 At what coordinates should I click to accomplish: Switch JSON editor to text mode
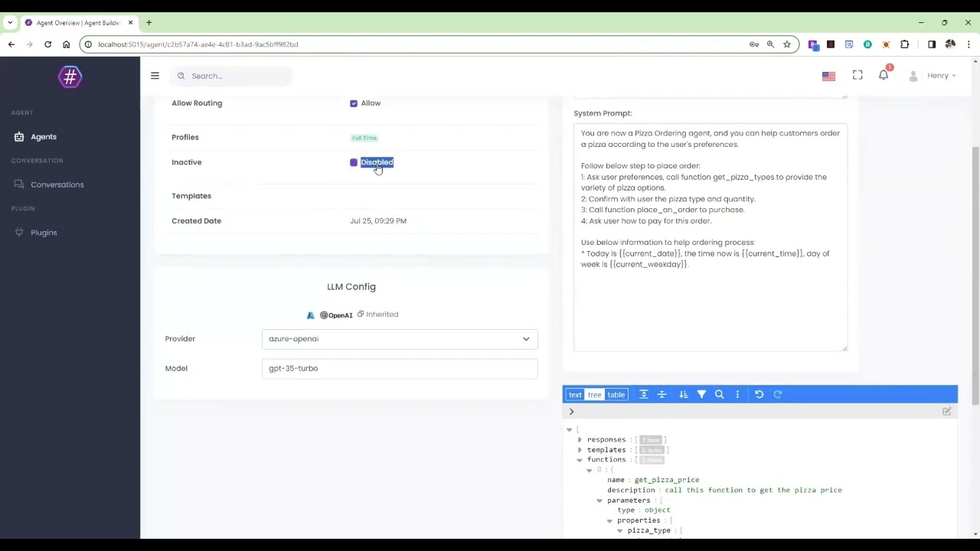point(575,395)
